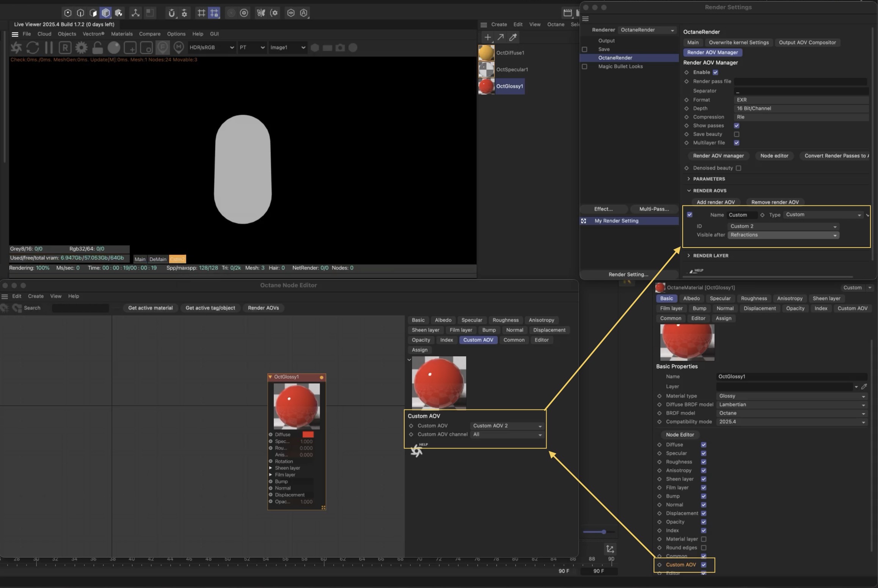Click the Octane send-scene-and-restart render icon
The image size is (878, 588).
[x=16, y=48]
